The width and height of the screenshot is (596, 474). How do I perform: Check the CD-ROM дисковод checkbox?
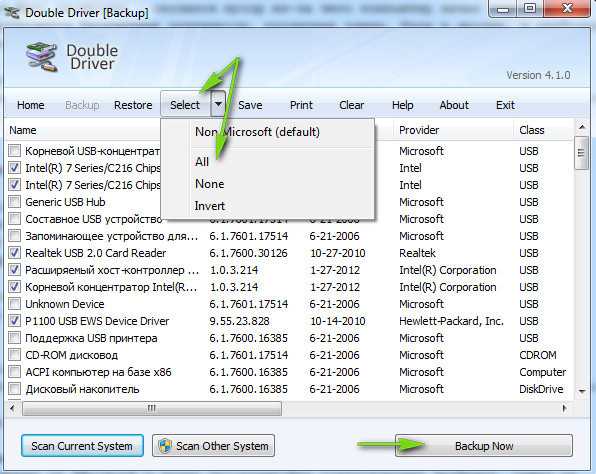point(14,355)
